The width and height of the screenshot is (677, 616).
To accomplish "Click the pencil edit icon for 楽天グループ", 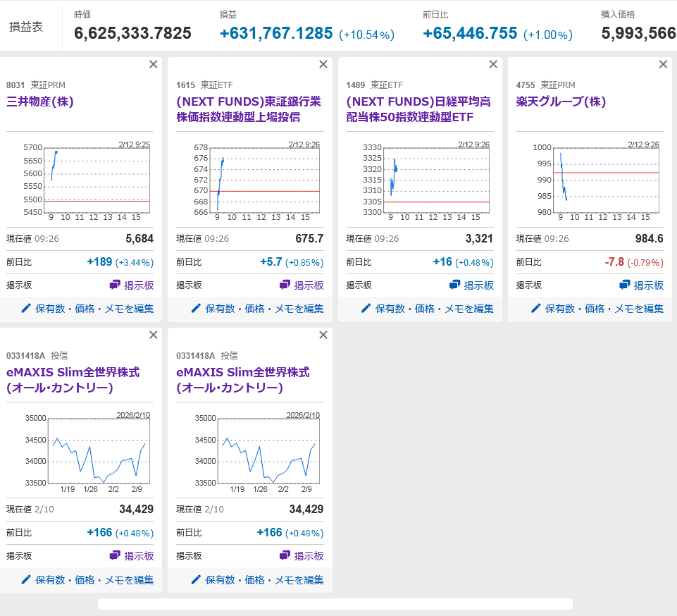I will (535, 308).
